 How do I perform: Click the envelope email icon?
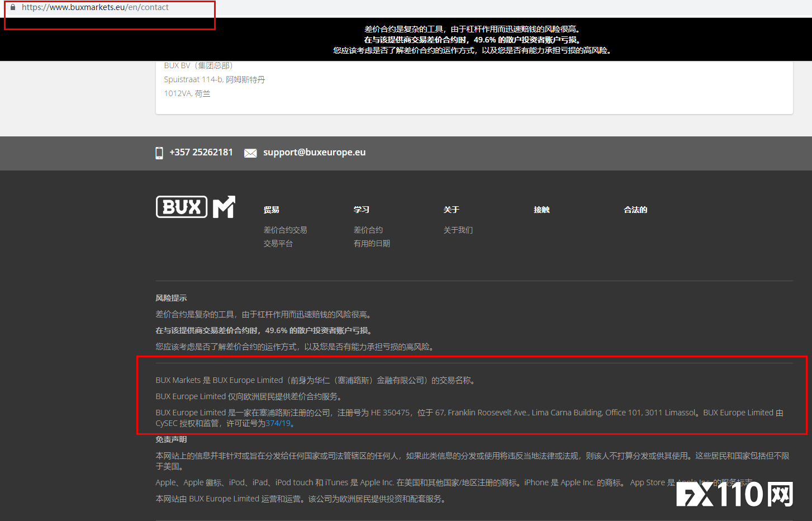[x=250, y=153]
